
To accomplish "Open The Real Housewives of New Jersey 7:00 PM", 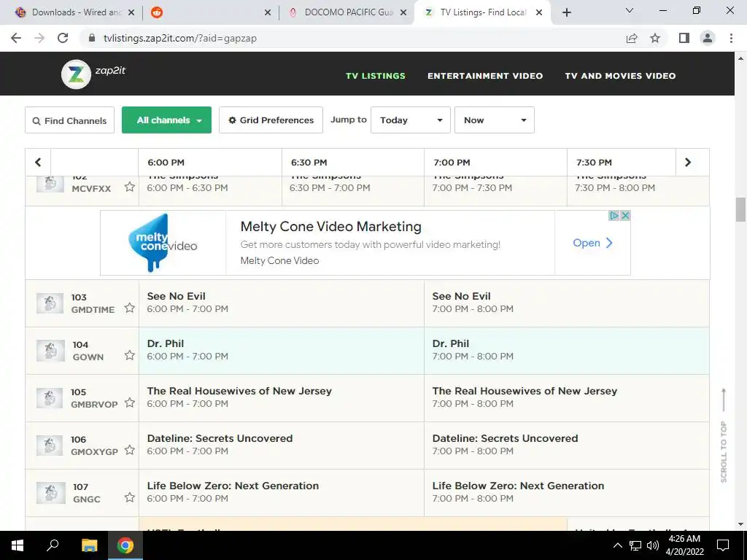I will click(566, 398).
